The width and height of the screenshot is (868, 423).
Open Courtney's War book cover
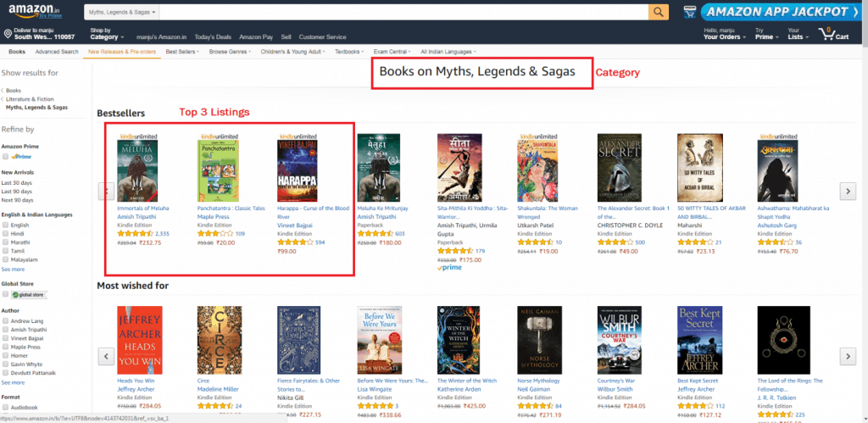point(620,340)
